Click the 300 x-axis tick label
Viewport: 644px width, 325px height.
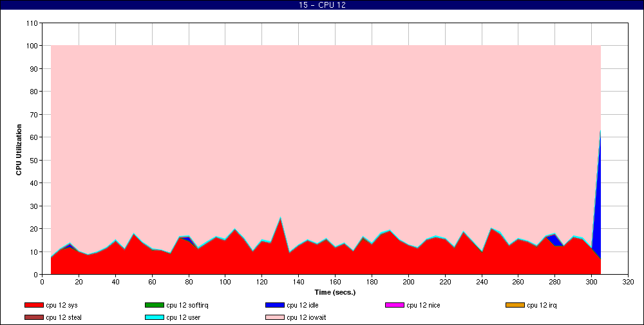pos(591,282)
